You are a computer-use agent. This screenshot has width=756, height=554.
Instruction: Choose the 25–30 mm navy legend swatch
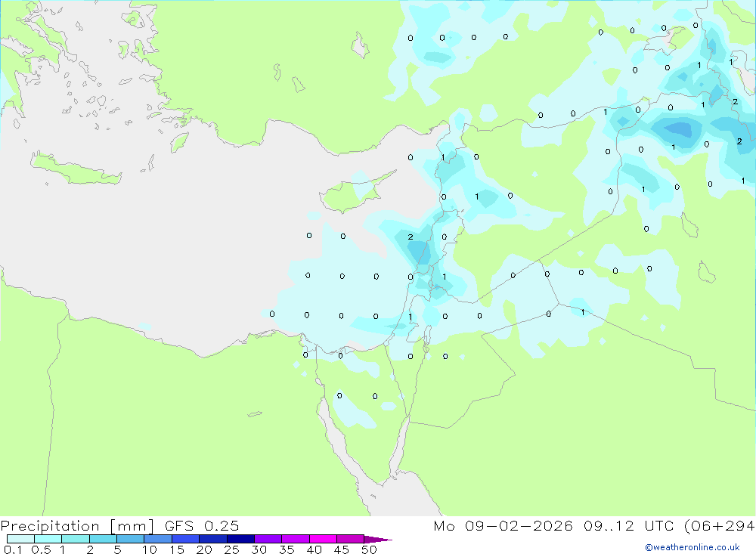tap(240, 539)
